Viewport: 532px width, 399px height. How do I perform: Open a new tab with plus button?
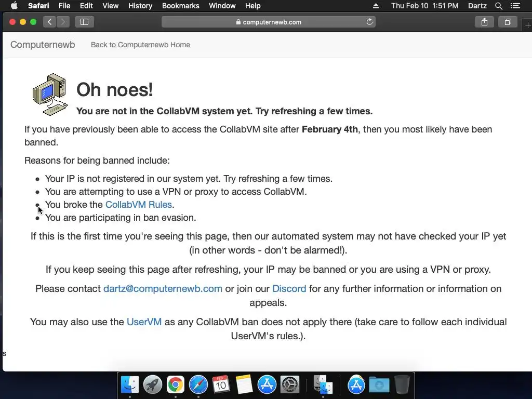coord(528,25)
